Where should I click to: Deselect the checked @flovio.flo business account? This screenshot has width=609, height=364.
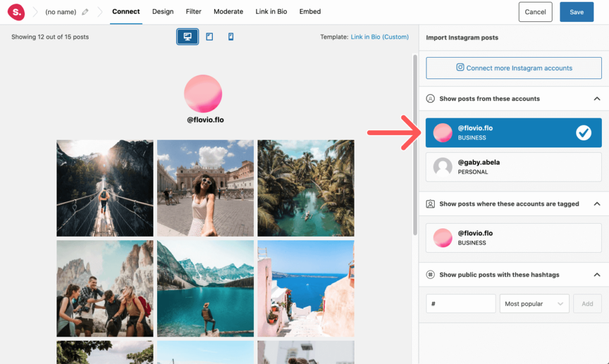[x=513, y=133]
